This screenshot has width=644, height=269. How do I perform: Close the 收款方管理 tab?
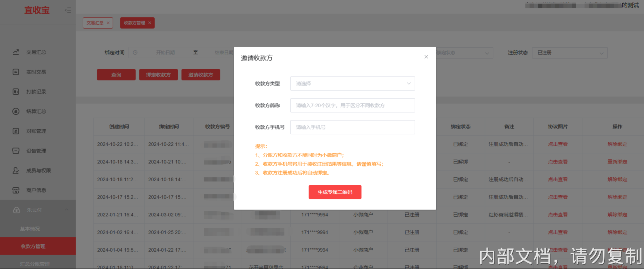coord(150,23)
